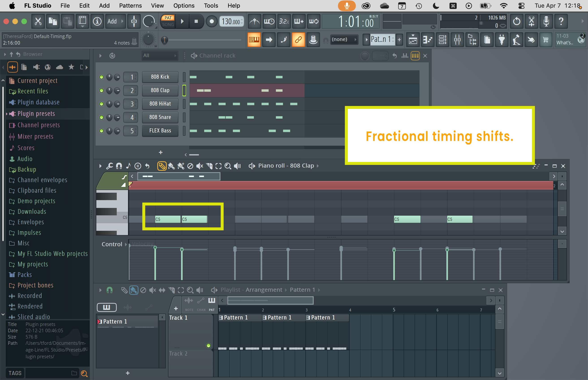The height and width of the screenshot is (380, 588).
Task: Click the Browser audio waveform tab icon
Action: [12, 67]
